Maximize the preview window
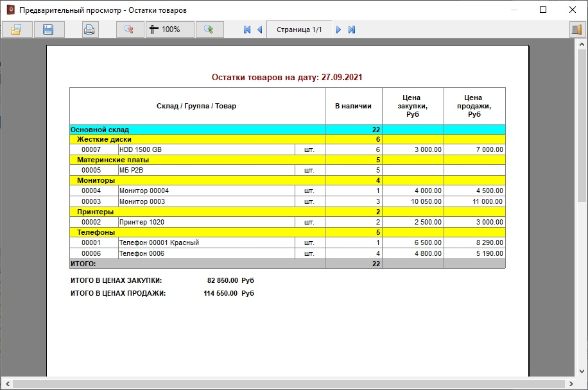588x390 pixels. pos(543,10)
